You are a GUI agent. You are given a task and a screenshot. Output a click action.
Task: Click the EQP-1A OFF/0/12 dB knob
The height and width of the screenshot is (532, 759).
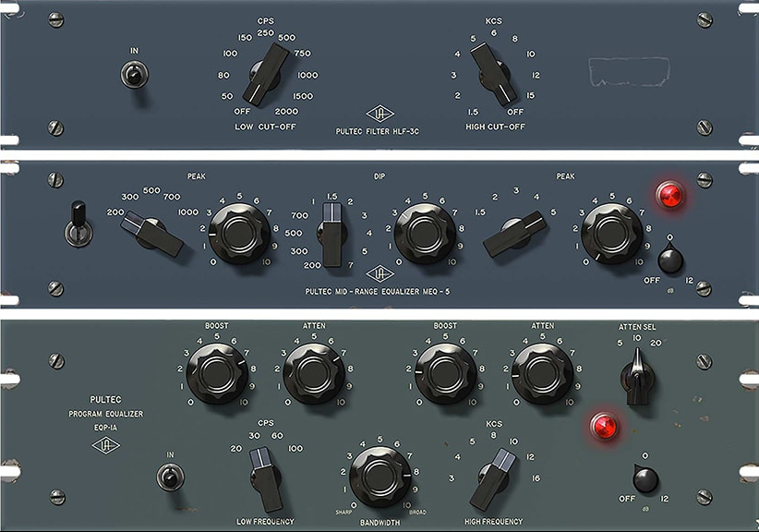point(645,478)
